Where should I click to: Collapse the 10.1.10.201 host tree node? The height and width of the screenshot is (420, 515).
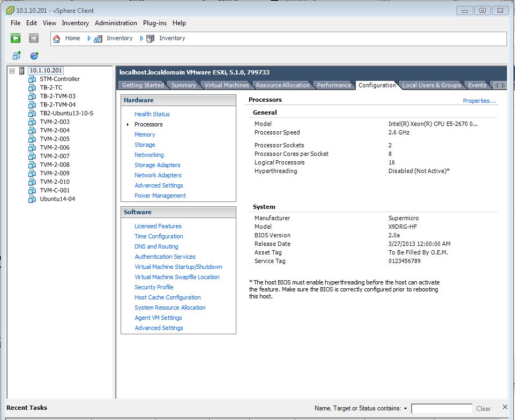coord(12,71)
